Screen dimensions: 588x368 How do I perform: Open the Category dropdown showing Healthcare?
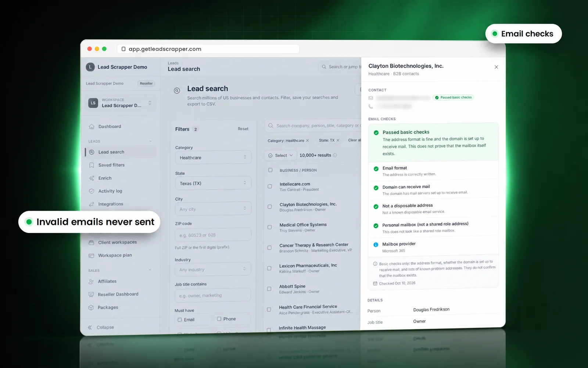[213, 157]
